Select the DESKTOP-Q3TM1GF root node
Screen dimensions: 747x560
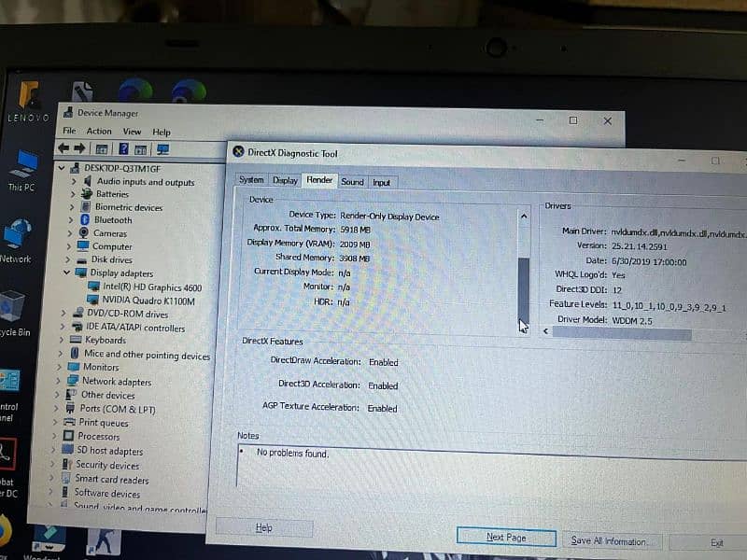tap(115, 168)
